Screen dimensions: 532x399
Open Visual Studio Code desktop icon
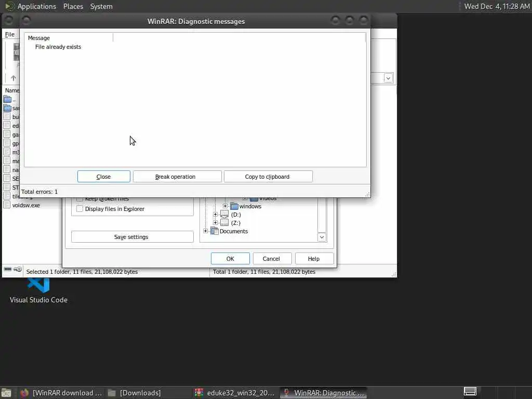point(38,289)
